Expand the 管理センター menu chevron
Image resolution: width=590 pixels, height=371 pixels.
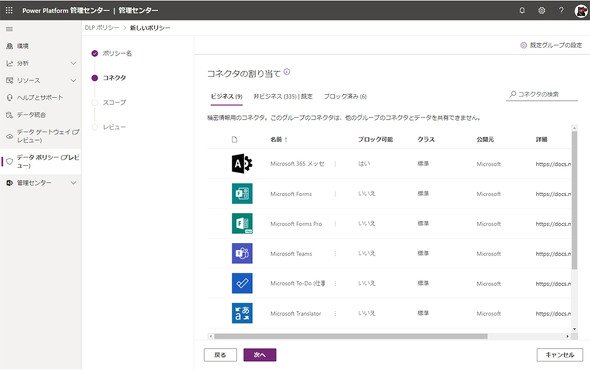click(x=73, y=182)
